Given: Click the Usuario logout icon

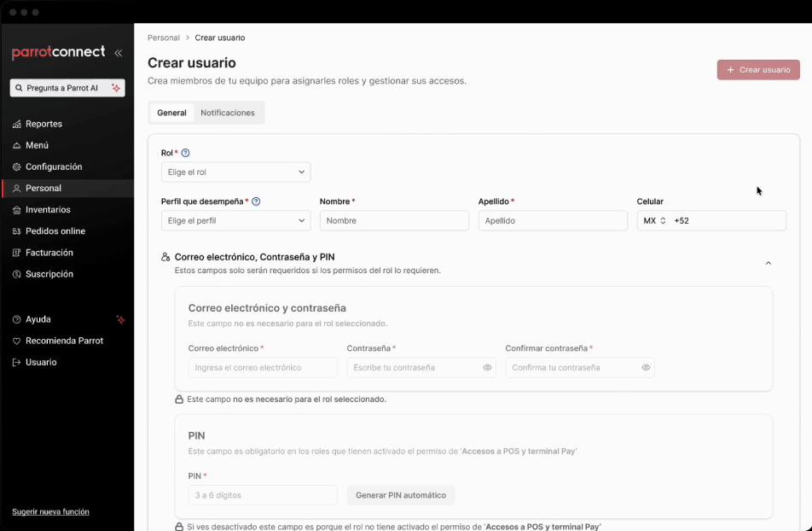Looking at the screenshot, I should 17,361.
